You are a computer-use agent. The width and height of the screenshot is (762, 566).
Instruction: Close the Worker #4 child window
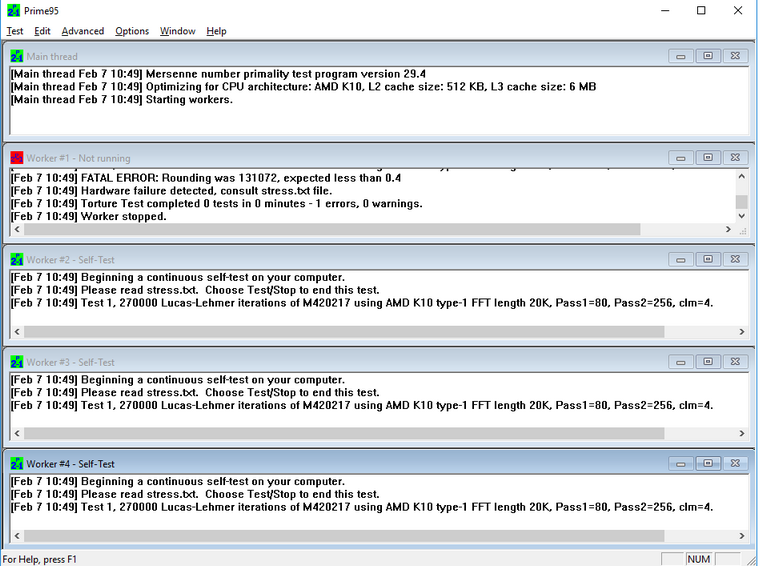click(x=735, y=464)
